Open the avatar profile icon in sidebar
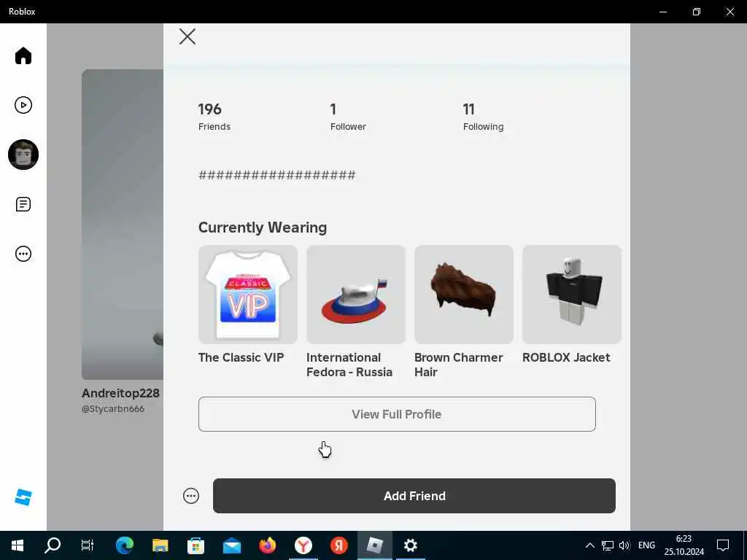 (23, 155)
